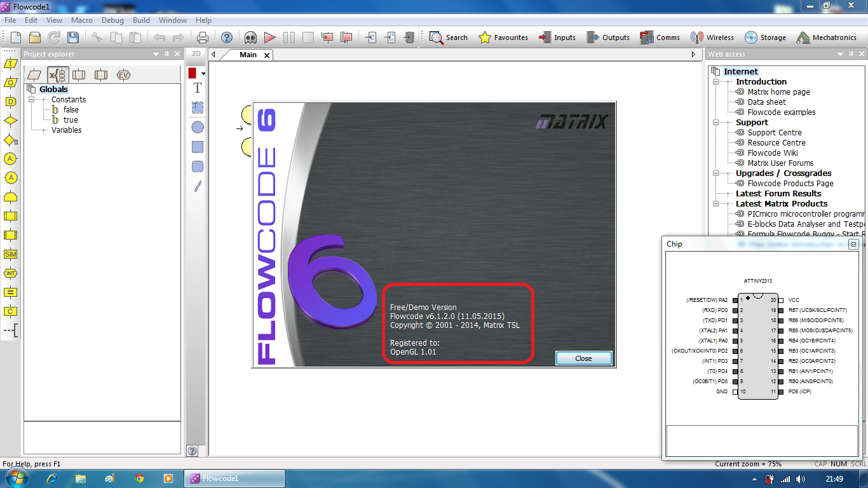Click the Compile to Chip icon
Screen dimensions: 868x488
tap(409, 37)
